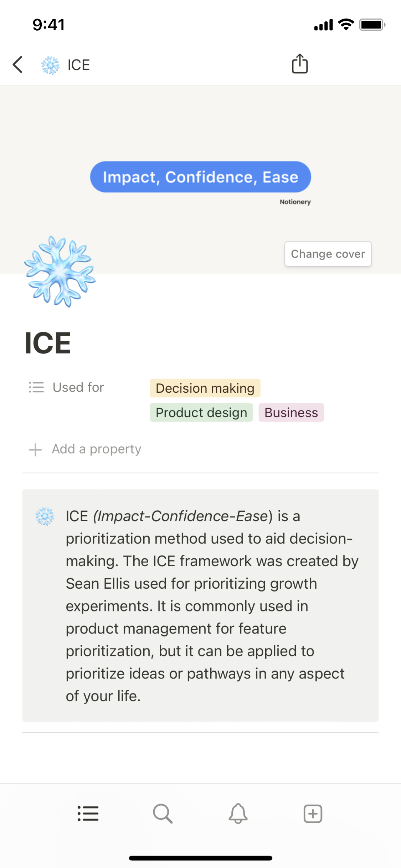This screenshot has width=401, height=868.
Task: Select the Business tag
Action: [x=291, y=413]
